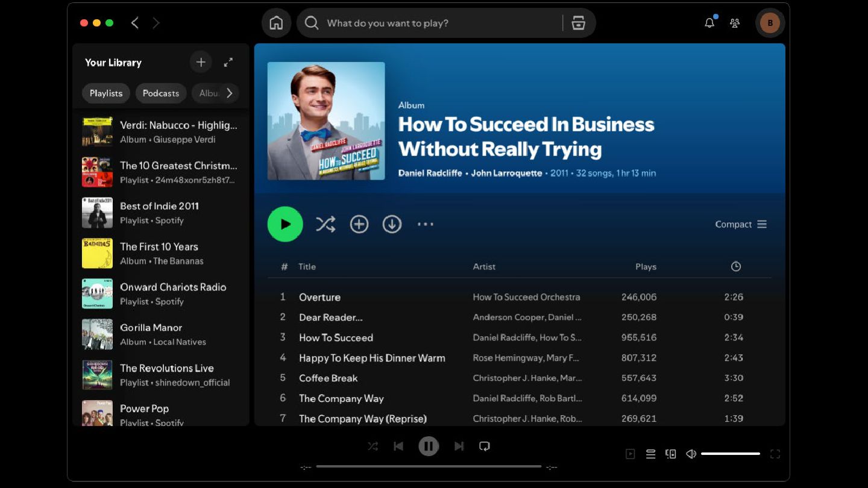Enter full screen mode
This screenshot has width=868, height=488.
775,454
